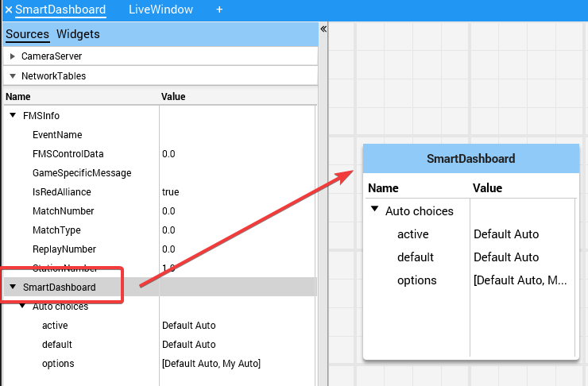The width and height of the screenshot is (588, 386).
Task: Select the active row in the widget
Action: click(412, 234)
